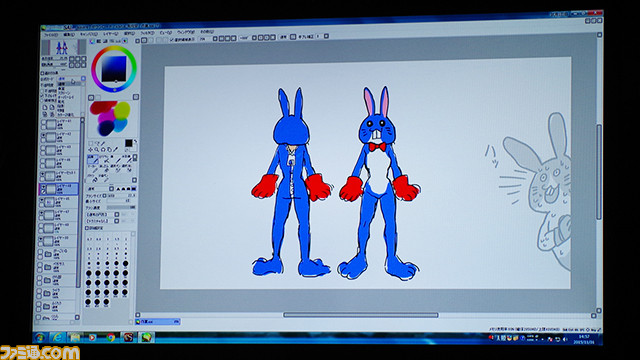Click the horizontal canvas scrollbar
This screenshot has width=640, height=360.
click(361, 315)
